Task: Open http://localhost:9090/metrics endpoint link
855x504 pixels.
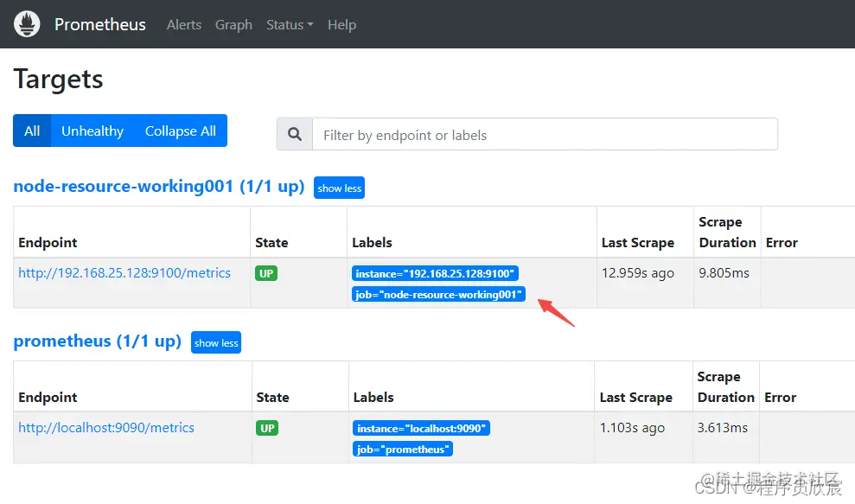Action: coord(106,428)
